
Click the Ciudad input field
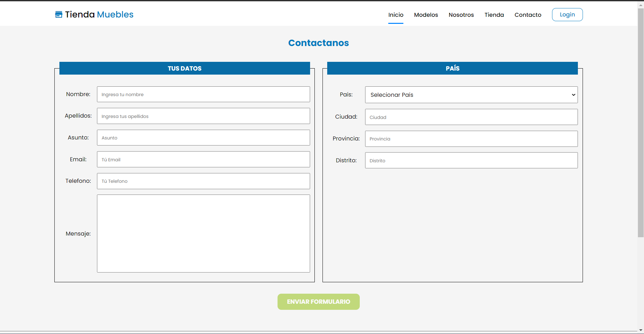click(x=471, y=117)
